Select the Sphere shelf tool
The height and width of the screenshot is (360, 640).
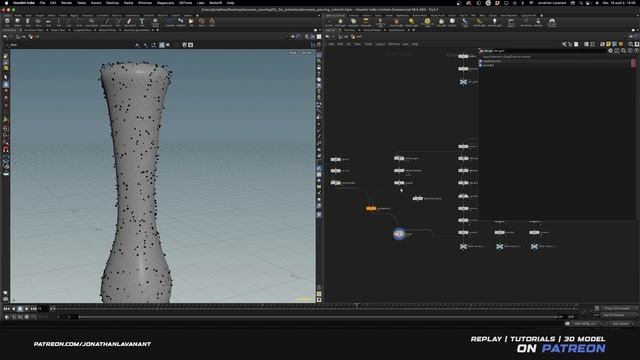click(x=18, y=22)
